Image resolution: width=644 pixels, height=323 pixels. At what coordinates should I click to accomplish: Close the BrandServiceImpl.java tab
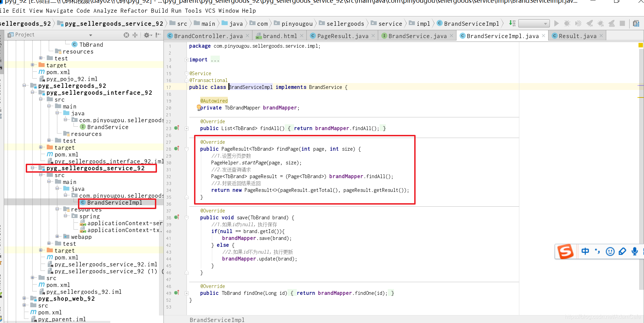click(543, 36)
